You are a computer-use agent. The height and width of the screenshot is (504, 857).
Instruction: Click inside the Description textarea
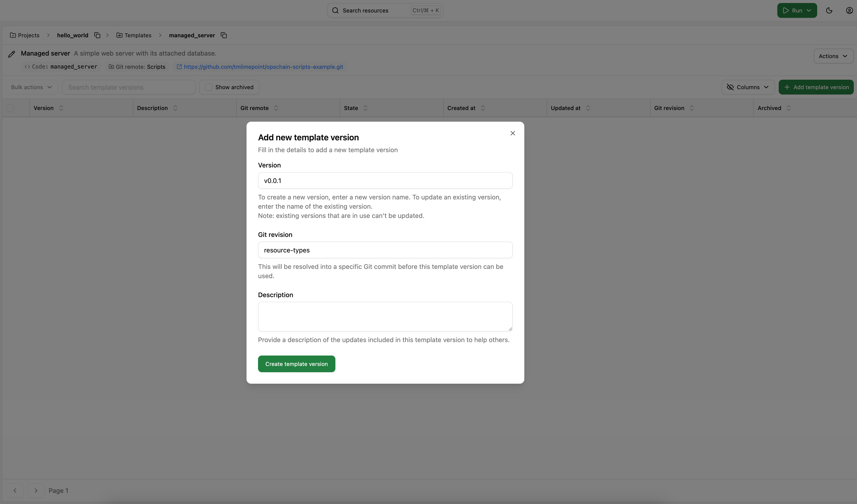(385, 316)
